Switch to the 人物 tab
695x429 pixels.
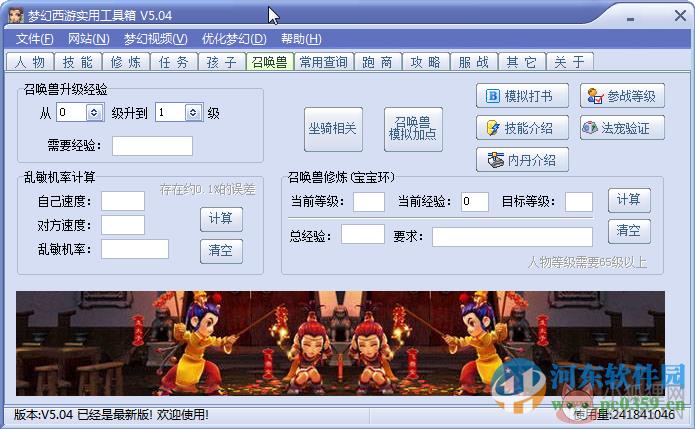point(30,62)
